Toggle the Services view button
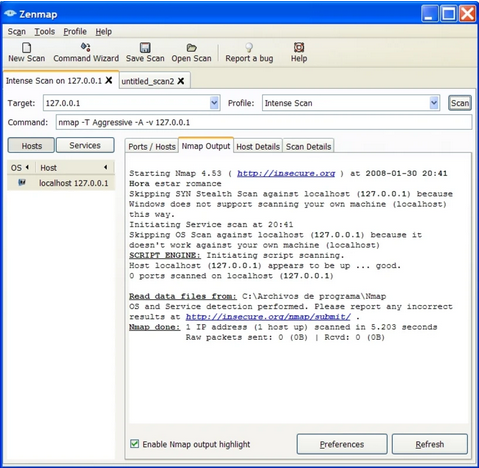The image size is (479, 468). coord(85,145)
